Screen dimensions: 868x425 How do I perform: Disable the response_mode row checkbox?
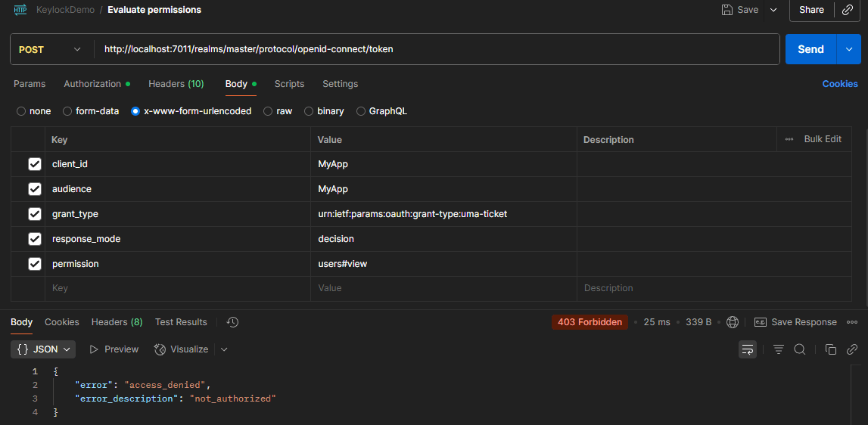35,239
